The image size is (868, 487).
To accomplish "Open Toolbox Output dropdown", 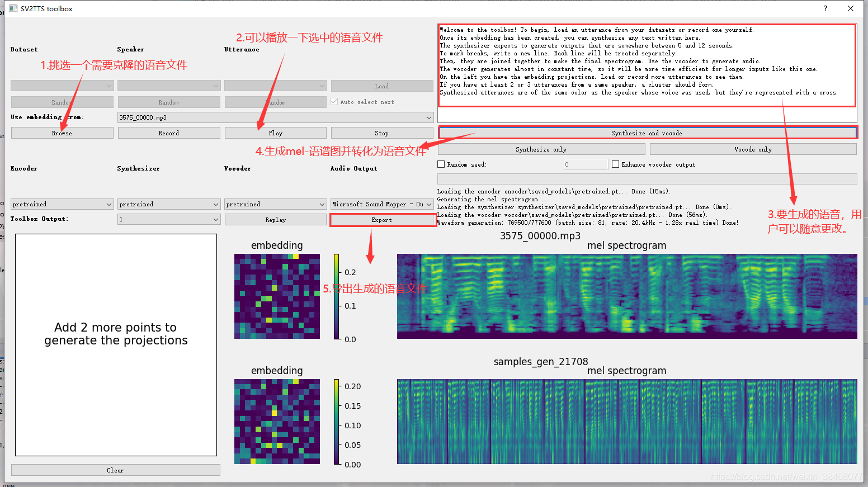I will (x=169, y=219).
